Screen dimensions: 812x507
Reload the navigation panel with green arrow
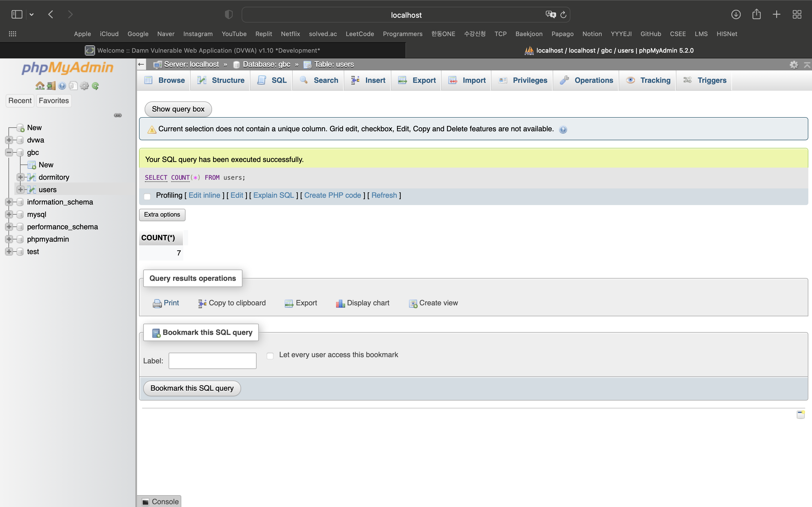coord(95,86)
